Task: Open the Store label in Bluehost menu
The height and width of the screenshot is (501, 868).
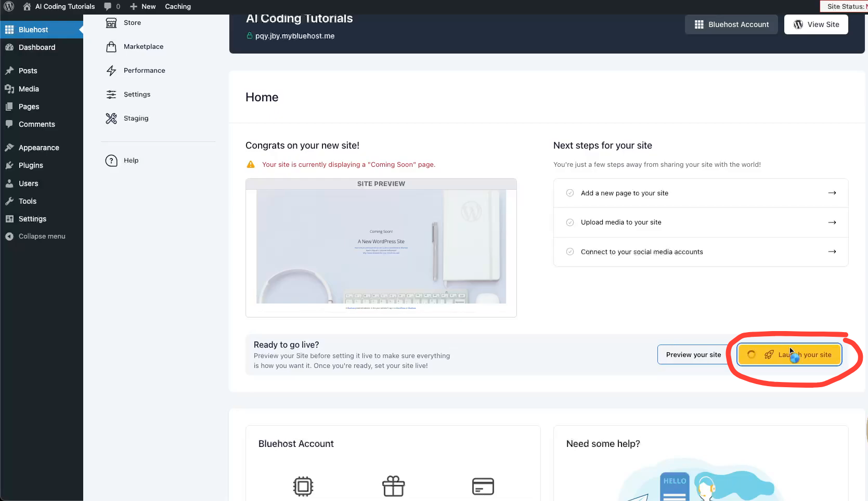Action: click(x=132, y=23)
